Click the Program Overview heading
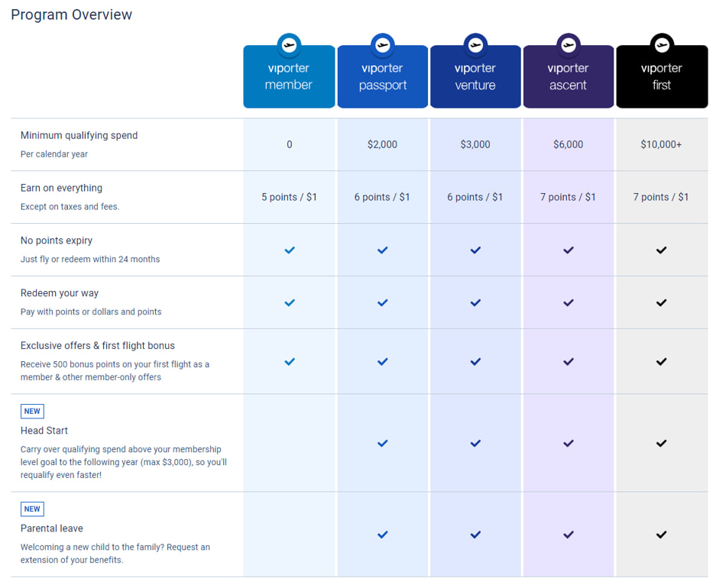The height and width of the screenshot is (588, 716). 72,15
